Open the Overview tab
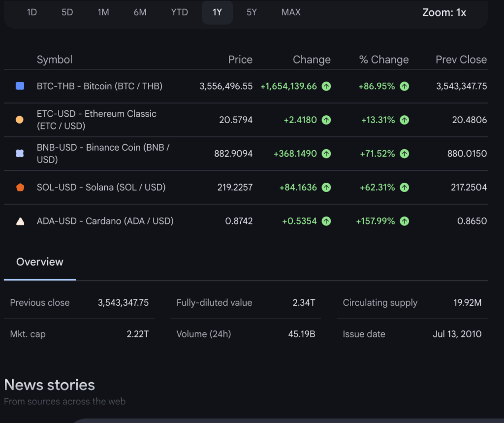504x423 pixels. tap(40, 262)
